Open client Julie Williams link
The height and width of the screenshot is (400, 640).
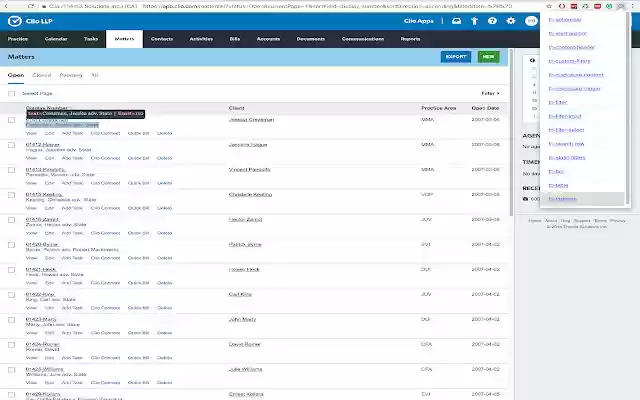click(x=245, y=369)
